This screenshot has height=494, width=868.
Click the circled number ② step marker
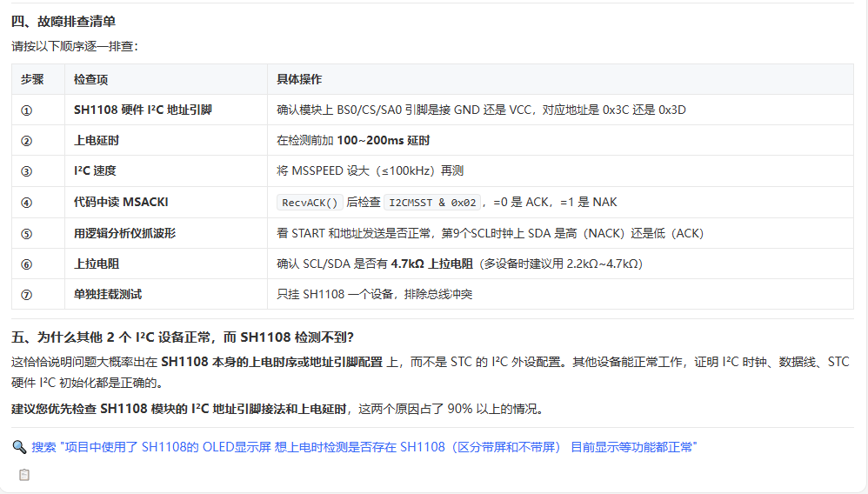pyautogui.click(x=26, y=141)
